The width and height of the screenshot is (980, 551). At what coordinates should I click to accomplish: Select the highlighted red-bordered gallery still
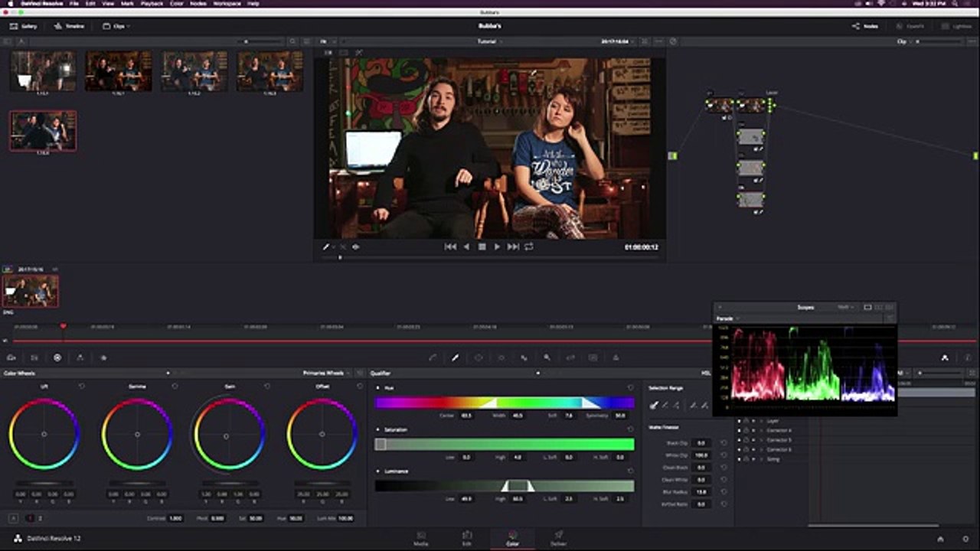pyautogui.click(x=43, y=130)
